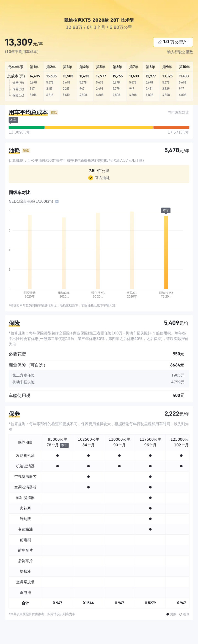The image size is (198, 644).
Task: Click the play icon next to NEDC综合油耗
Action: (x=57, y=201)
